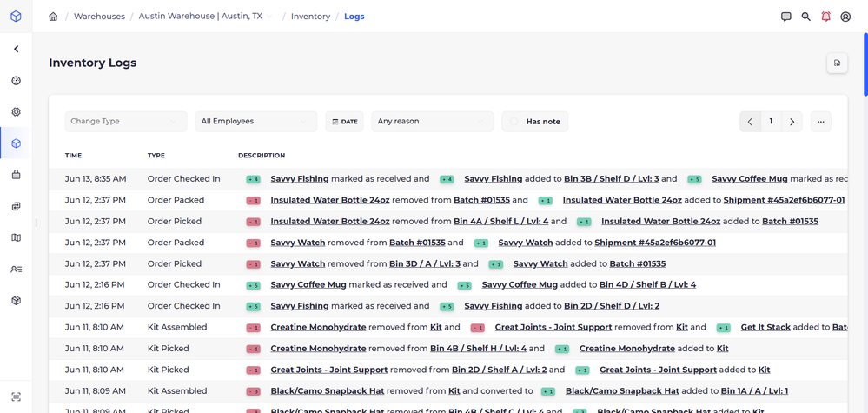Viewport: 868px width, 413px height.
Task: Open the DATE calendar filter
Action: pos(344,121)
